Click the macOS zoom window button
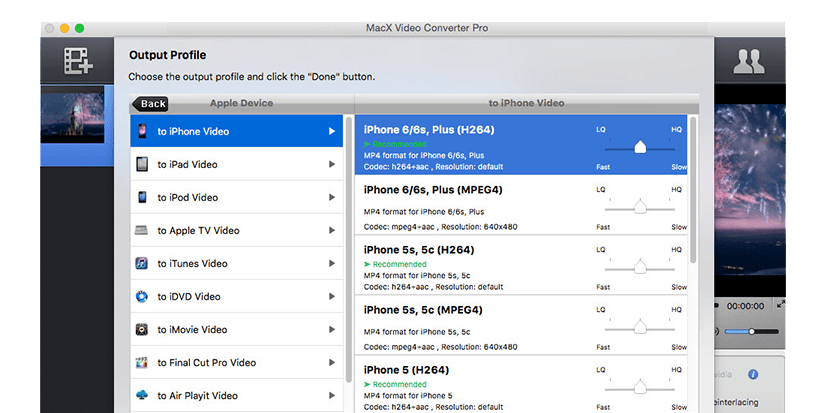Screen dimensions: 826x413 click(79, 28)
